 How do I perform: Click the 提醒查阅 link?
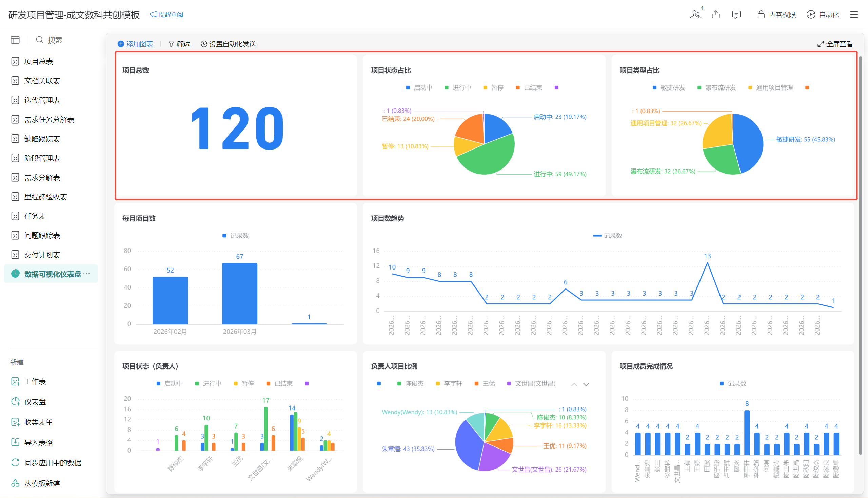tap(166, 14)
